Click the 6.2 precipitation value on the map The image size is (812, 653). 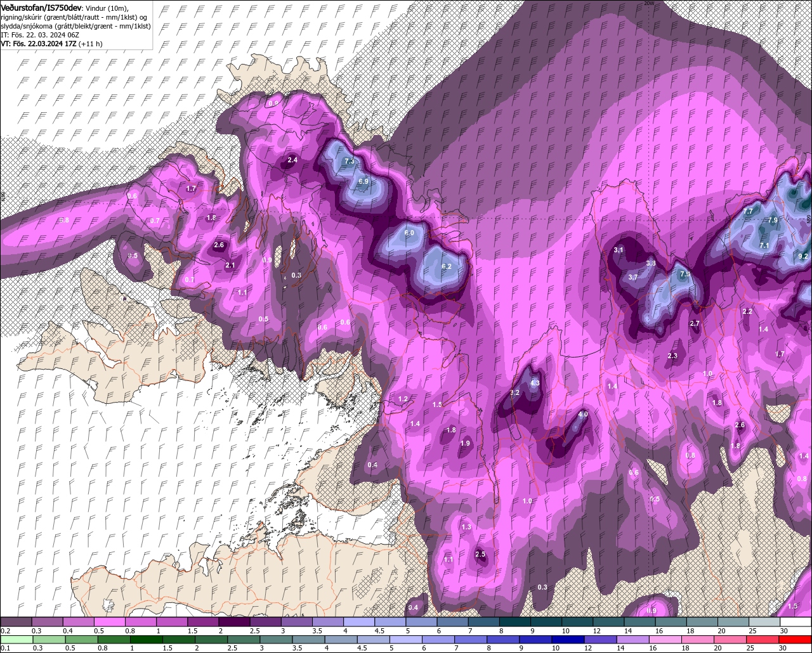point(447,266)
